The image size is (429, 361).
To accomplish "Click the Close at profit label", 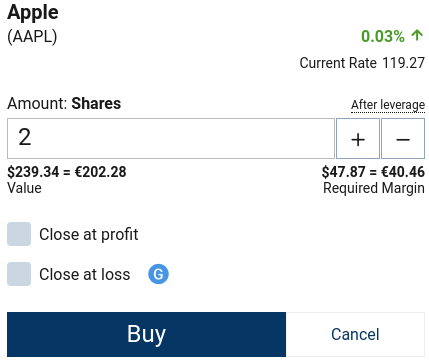I will tap(89, 234).
